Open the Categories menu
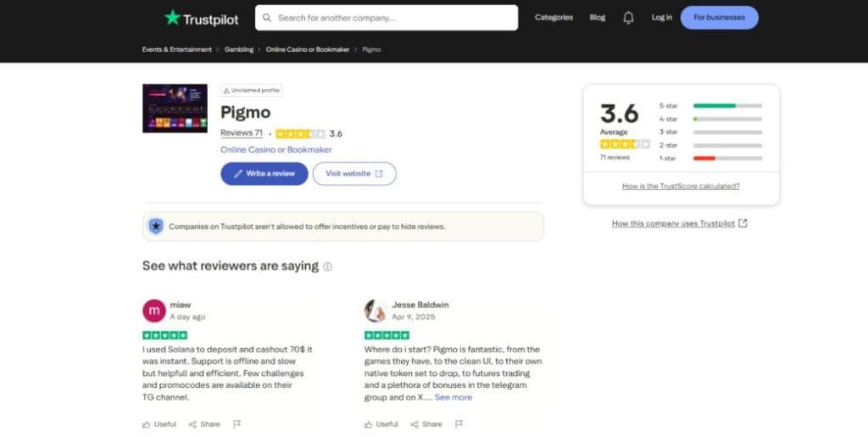This screenshot has width=868, height=437. point(554,18)
